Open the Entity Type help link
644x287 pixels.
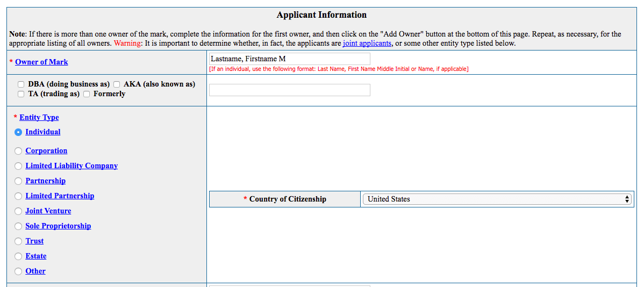[39, 117]
